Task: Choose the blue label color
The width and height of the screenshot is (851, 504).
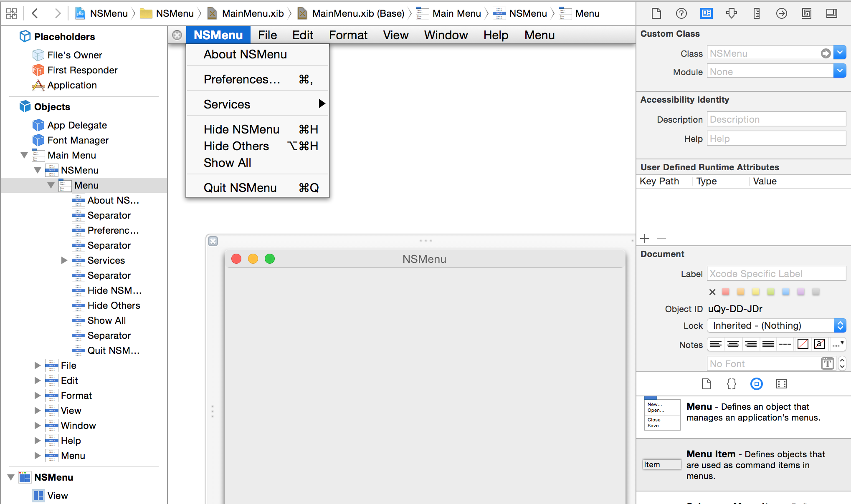Action: click(786, 292)
